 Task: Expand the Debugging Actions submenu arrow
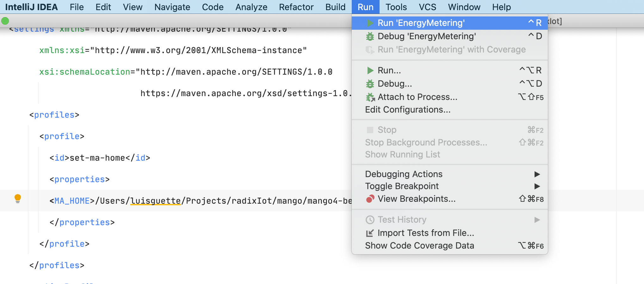click(x=537, y=174)
